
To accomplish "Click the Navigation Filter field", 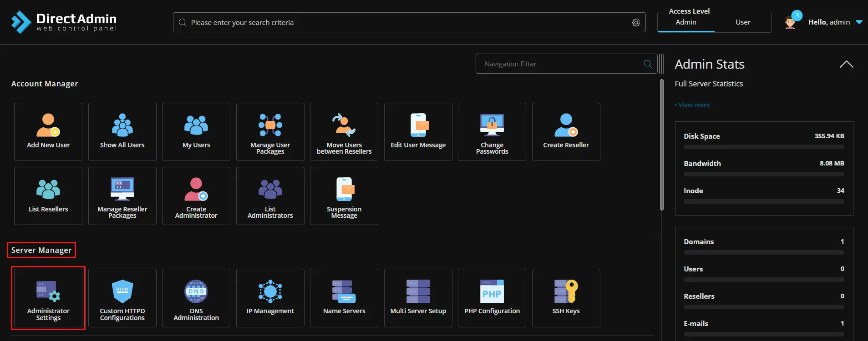I will click(560, 64).
